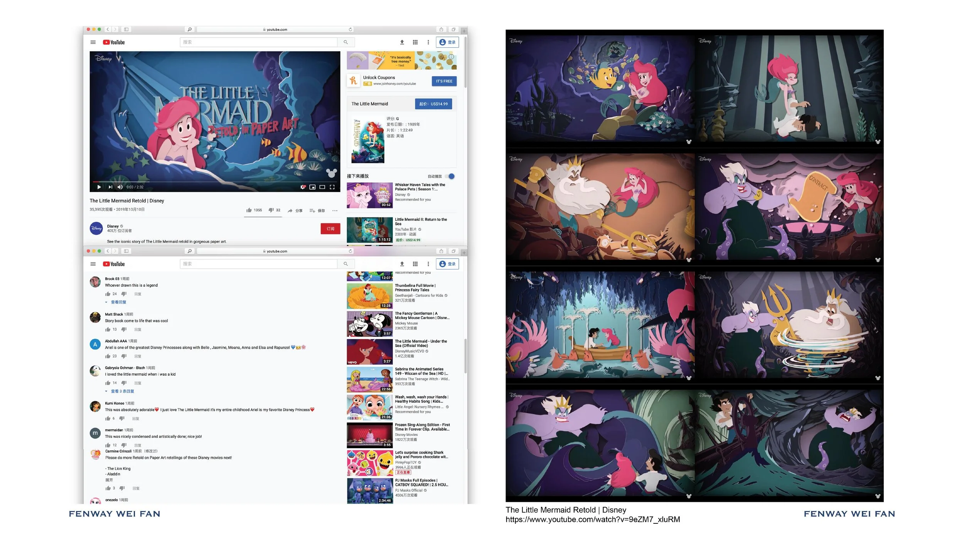Open YouTube apps grid in bottom window
This screenshot has width=964, height=560.
pyautogui.click(x=415, y=264)
